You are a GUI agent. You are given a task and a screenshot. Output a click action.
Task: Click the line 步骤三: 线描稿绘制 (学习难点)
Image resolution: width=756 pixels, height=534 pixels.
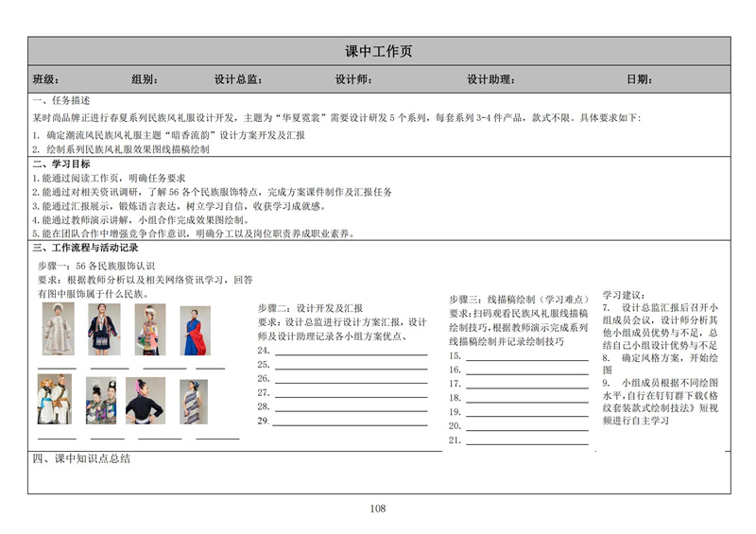[x=519, y=300]
